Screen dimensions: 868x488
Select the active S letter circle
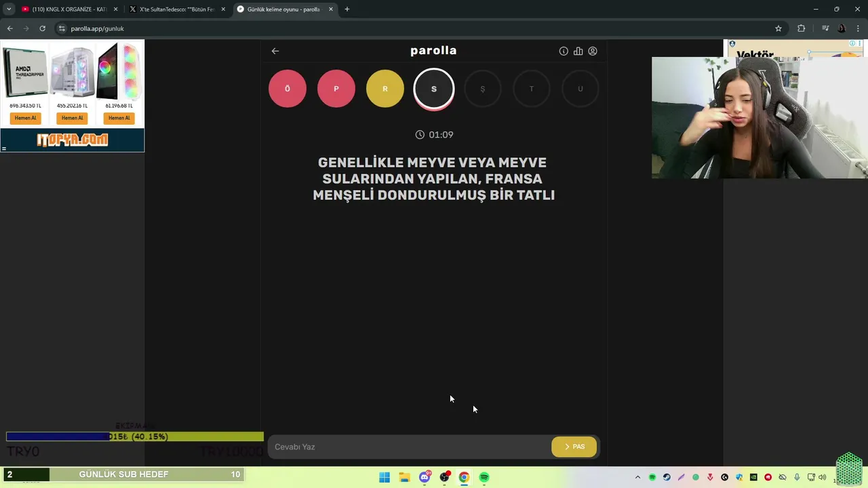[434, 89]
